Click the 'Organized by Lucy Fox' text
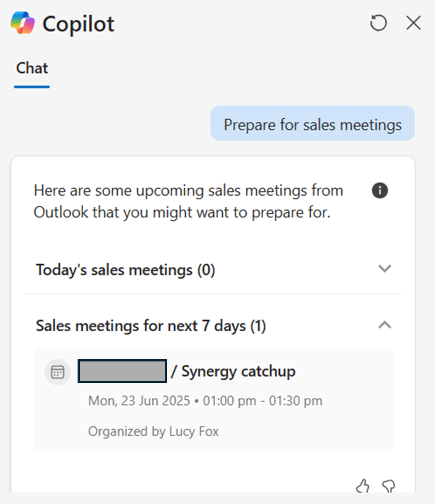This screenshot has width=435, height=504. (x=153, y=431)
